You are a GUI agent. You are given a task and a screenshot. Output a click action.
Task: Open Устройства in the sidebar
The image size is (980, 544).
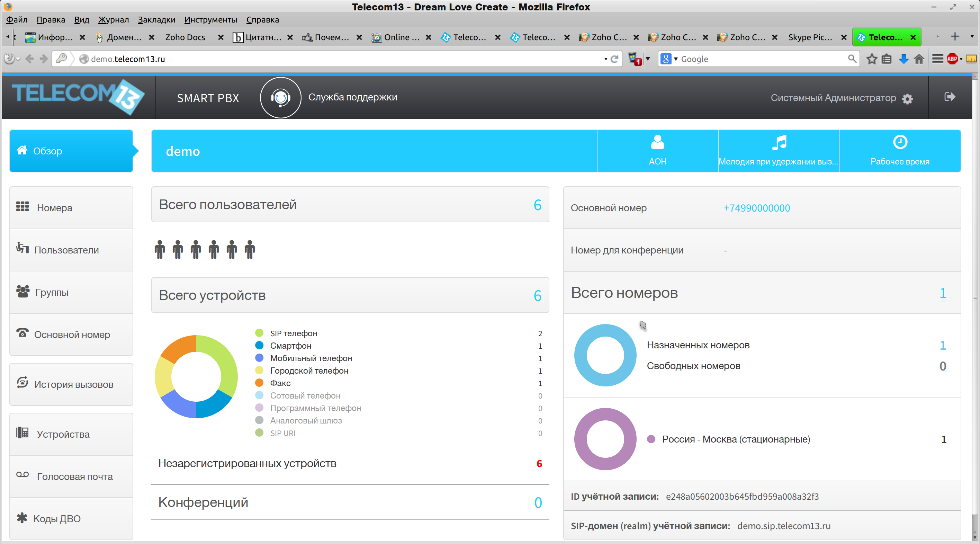(71, 434)
